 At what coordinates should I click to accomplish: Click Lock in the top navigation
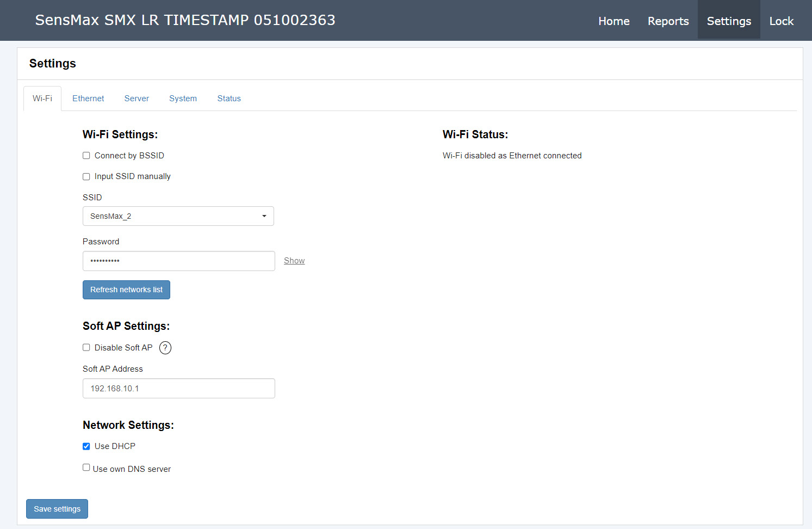(782, 21)
